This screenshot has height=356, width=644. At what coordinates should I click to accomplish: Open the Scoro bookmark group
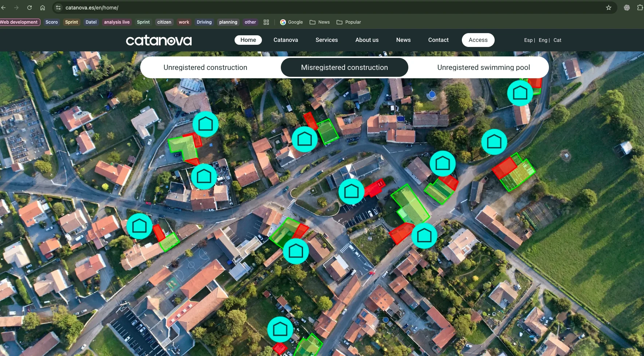tap(52, 22)
